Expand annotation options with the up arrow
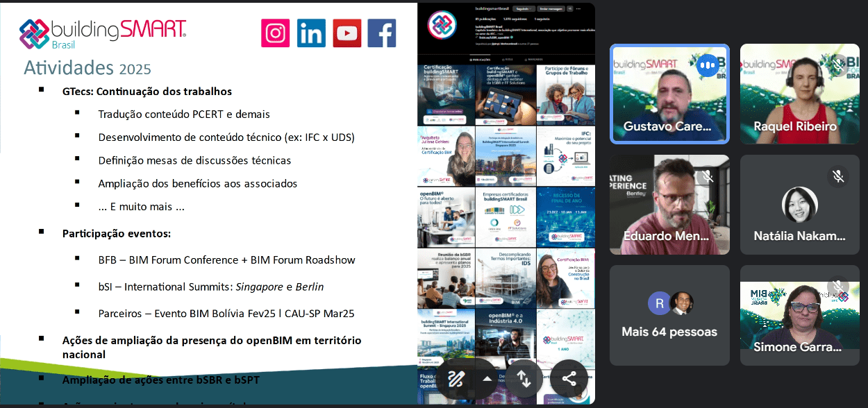This screenshot has width=868, height=408. [x=487, y=379]
